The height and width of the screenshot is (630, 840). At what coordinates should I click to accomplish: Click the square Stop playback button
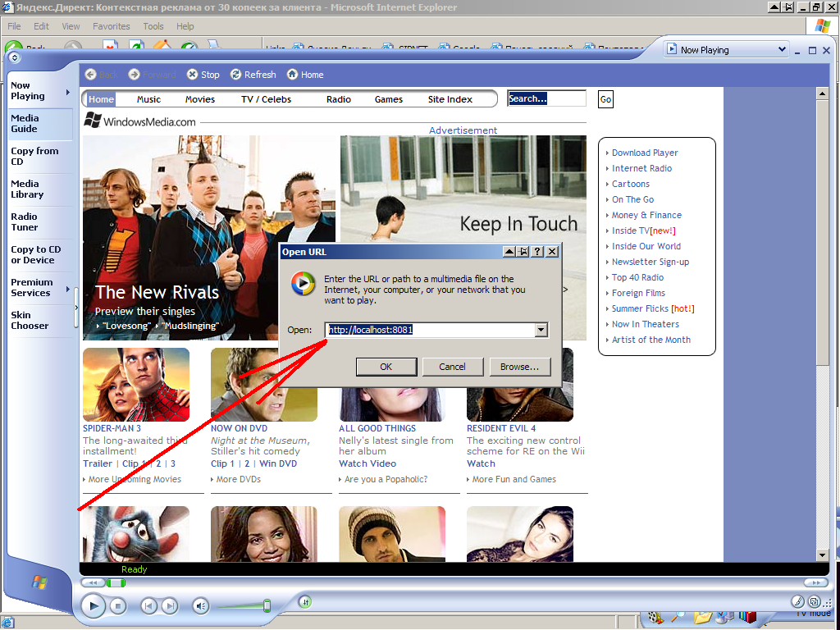tap(118, 606)
